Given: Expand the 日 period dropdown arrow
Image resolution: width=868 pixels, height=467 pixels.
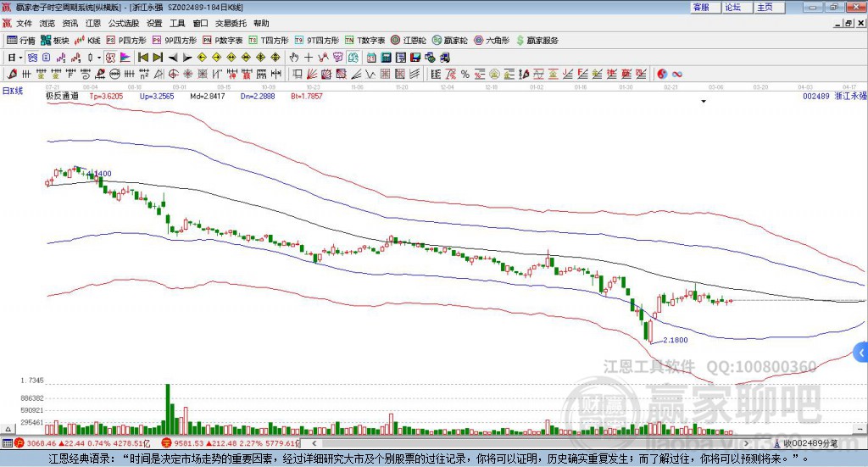Looking at the screenshot, I should (x=20, y=58).
